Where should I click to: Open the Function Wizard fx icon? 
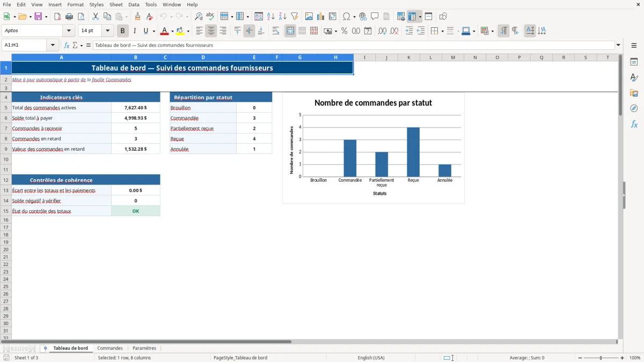pos(67,45)
